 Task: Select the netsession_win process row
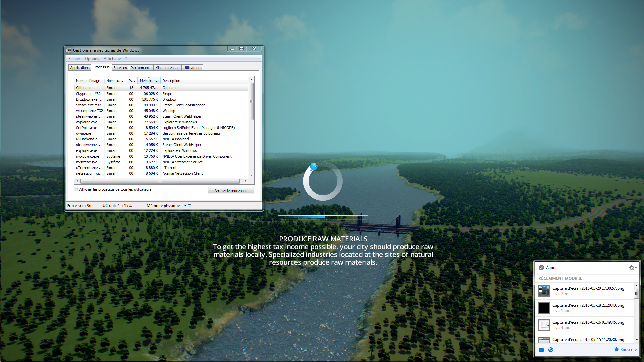point(161,173)
